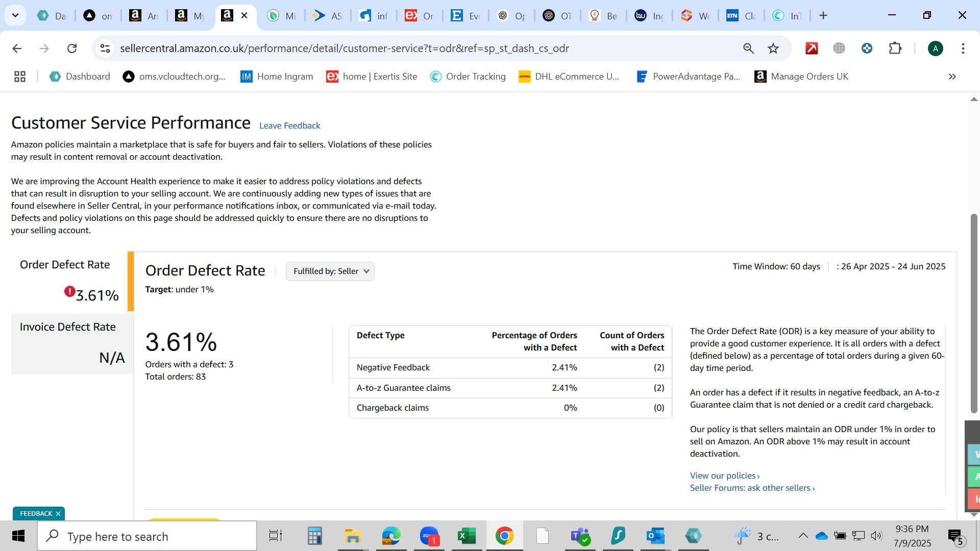The width and height of the screenshot is (980, 551).
Task: Switch to the 'Be' browser tab
Action: [603, 16]
